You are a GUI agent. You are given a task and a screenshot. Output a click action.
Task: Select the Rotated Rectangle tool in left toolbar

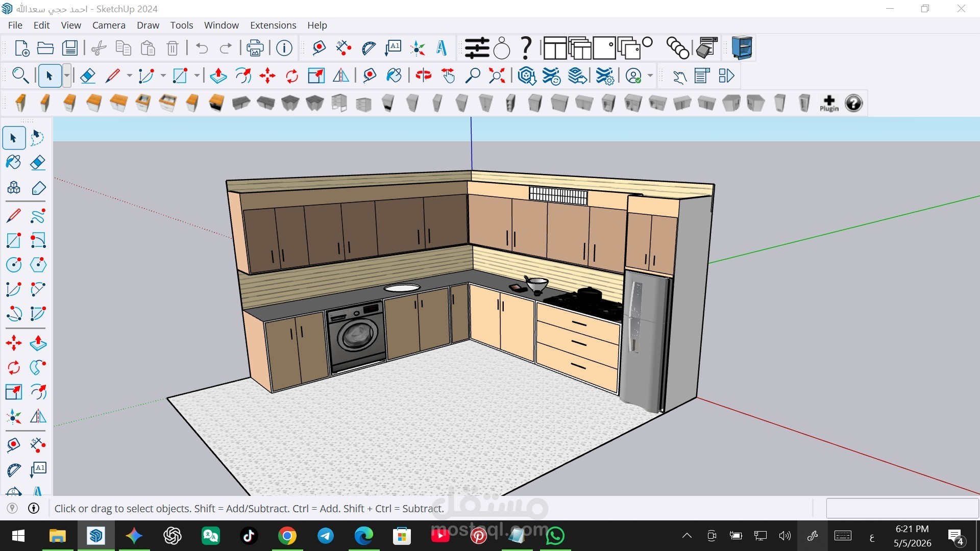(x=38, y=240)
